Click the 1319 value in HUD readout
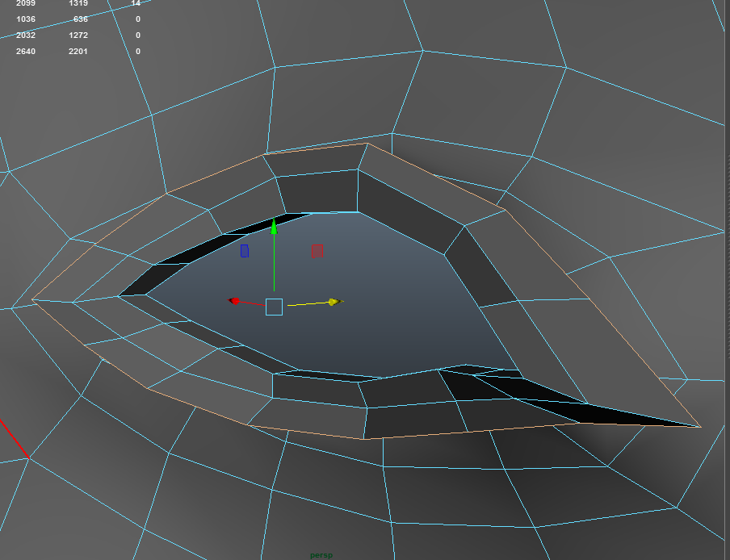Image resolution: width=730 pixels, height=560 pixels. (x=78, y=4)
